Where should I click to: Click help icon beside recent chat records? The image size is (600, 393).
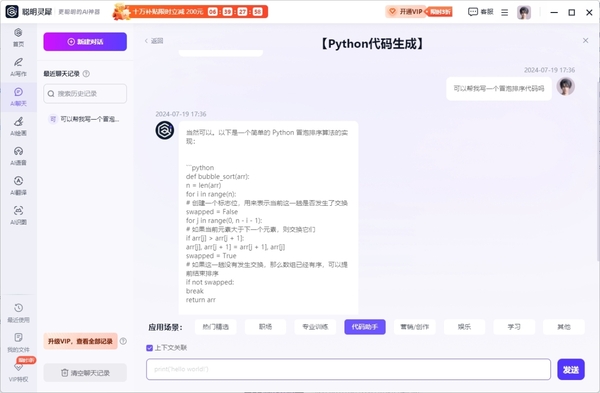tap(86, 73)
